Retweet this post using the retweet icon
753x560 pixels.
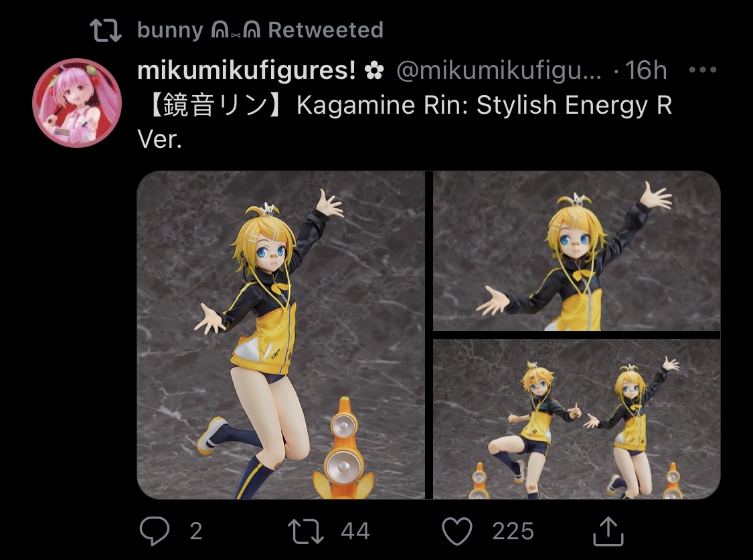[305, 532]
